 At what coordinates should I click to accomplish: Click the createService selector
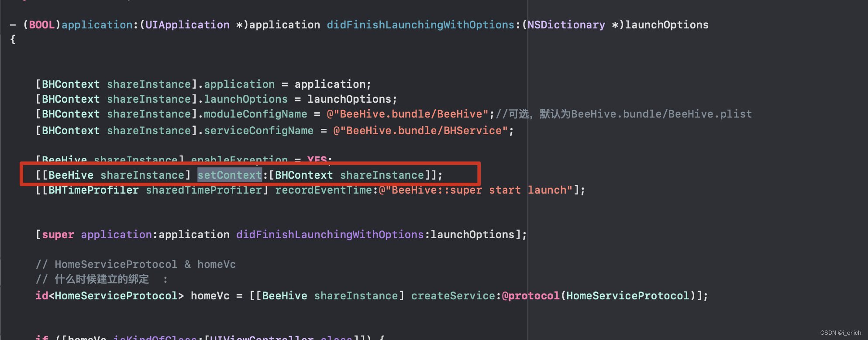coord(453,296)
